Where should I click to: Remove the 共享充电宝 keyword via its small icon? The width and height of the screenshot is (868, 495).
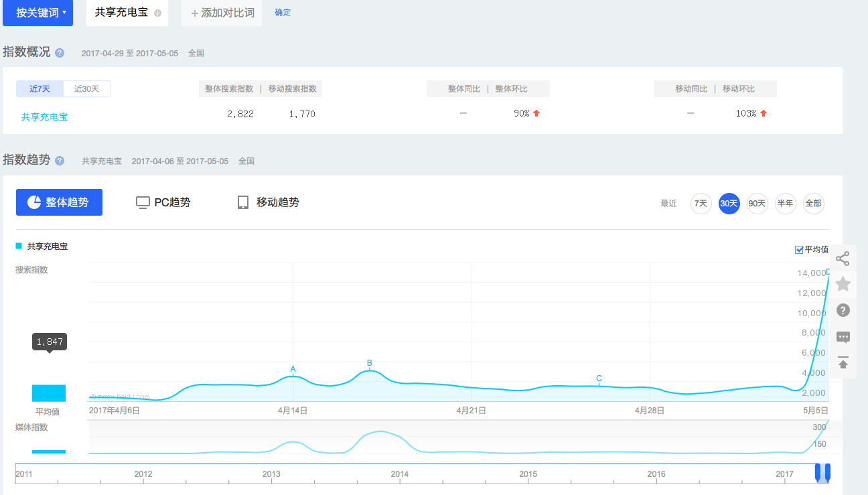click(x=157, y=13)
